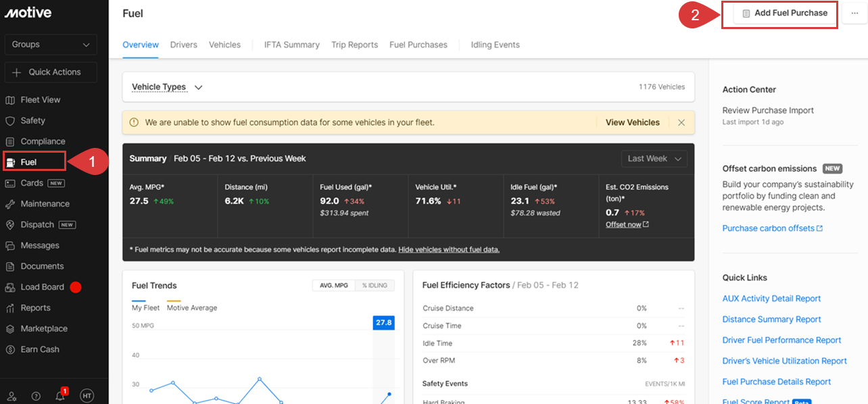Open the HT profile avatar

tap(87, 396)
